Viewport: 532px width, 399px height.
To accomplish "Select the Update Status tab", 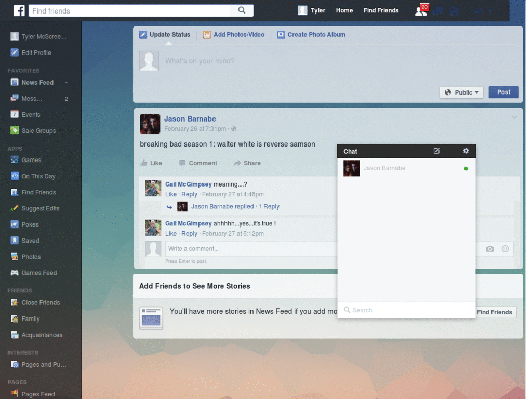I will tap(165, 35).
